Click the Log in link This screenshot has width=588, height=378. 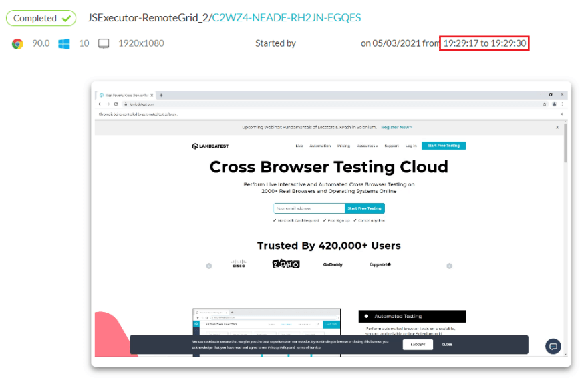[411, 146]
